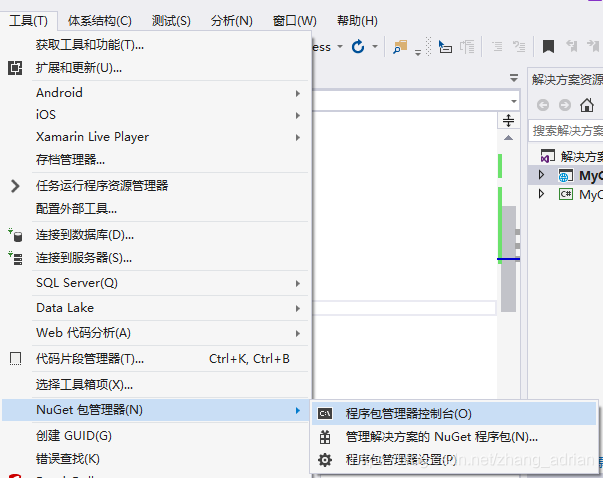Image resolution: width=603 pixels, height=478 pixels.
Task: Click the black bookmark toolbar icon
Action: pyautogui.click(x=548, y=47)
